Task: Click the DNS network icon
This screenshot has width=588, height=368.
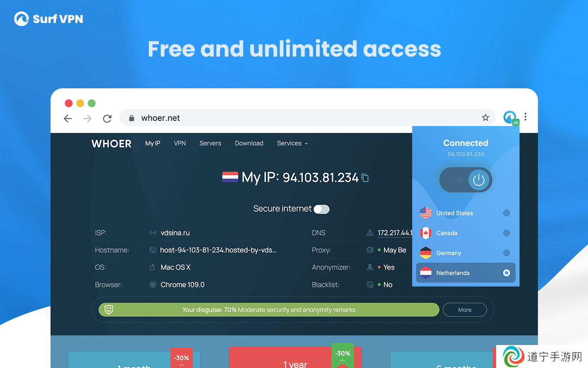Action: [370, 233]
